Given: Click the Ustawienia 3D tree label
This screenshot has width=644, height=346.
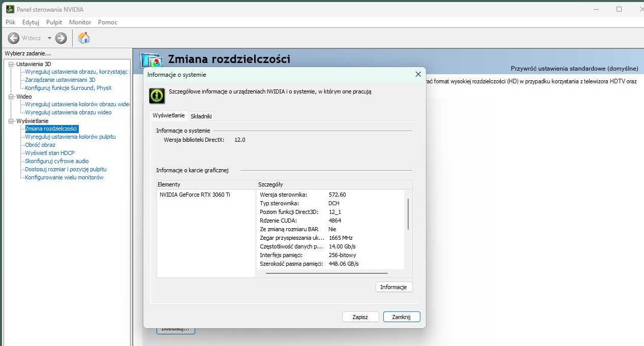Looking at the screenshot, I should [x=34, y=64].
